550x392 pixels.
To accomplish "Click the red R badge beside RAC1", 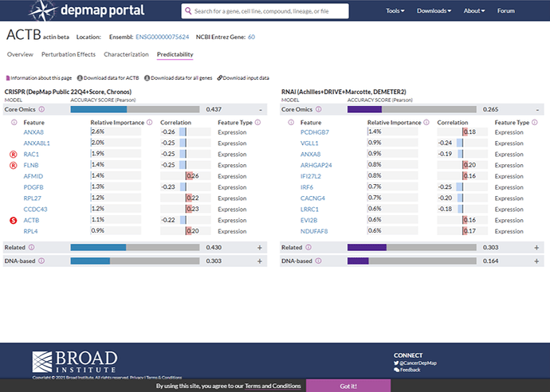I will coord(14,155).
